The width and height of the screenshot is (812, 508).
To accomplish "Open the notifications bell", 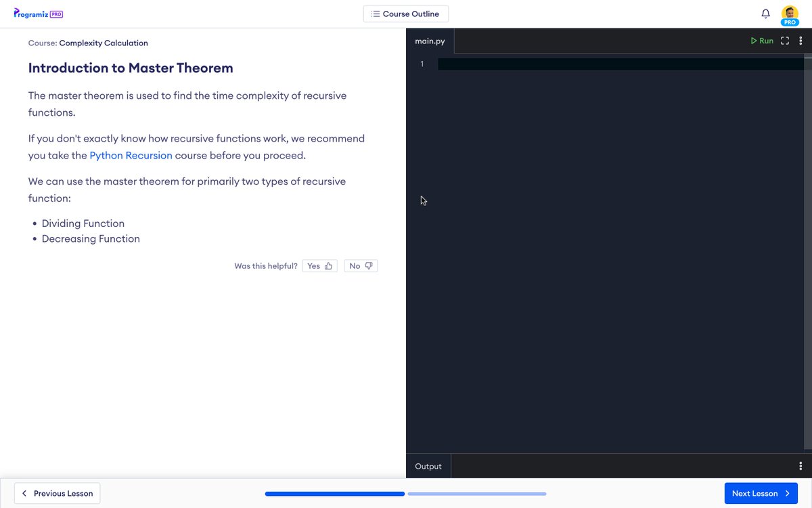I will coord(766,14).
